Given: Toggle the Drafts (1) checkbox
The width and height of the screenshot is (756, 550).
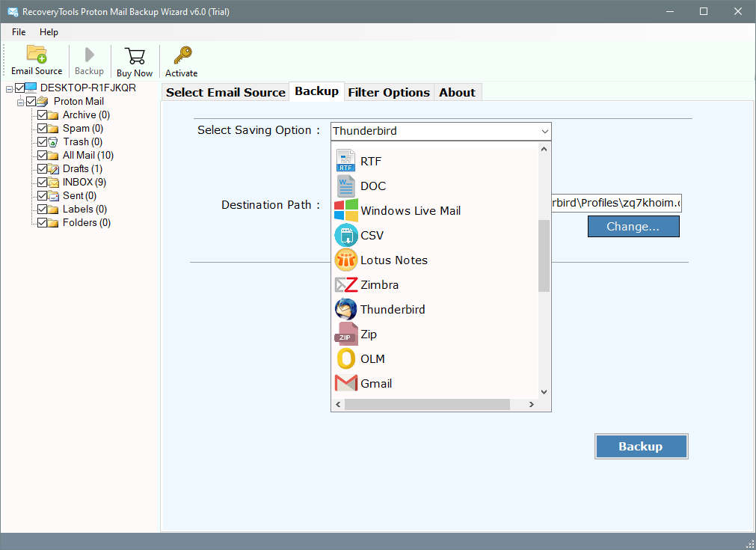Looking at the screenshot, I should pos(43,169).
